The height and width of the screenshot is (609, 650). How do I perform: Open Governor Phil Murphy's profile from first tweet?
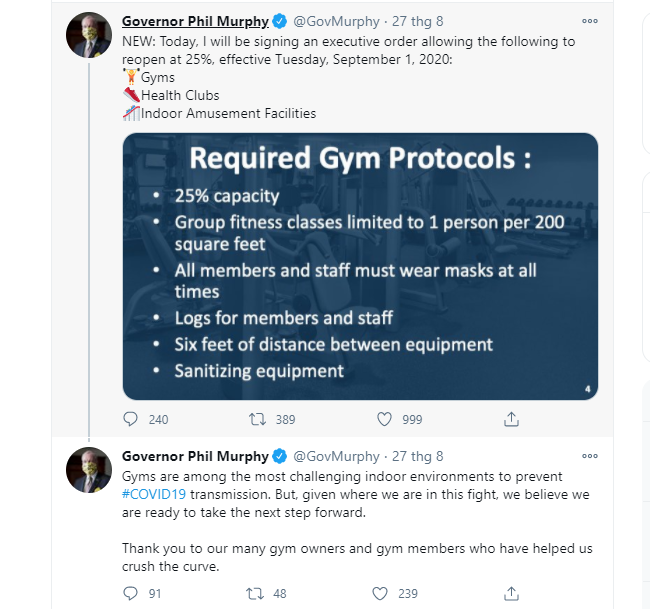point(195,21)
